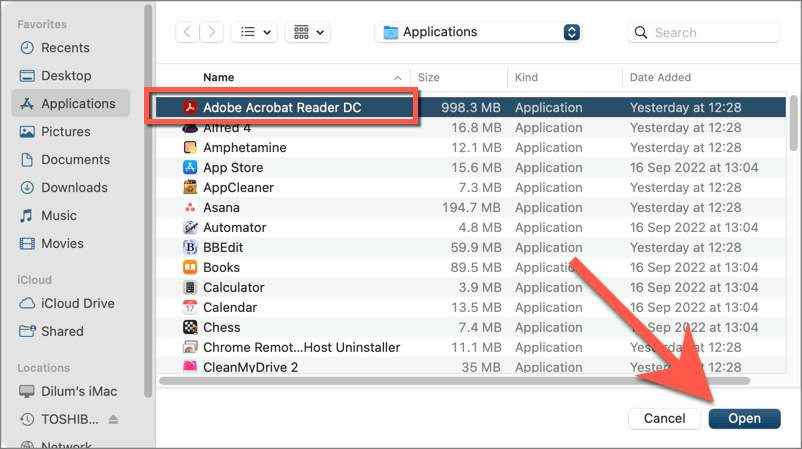The height and width of the screenshot is (449, 802).
Task: Click the Automator robot icon
Action: (x=190, y=227)
